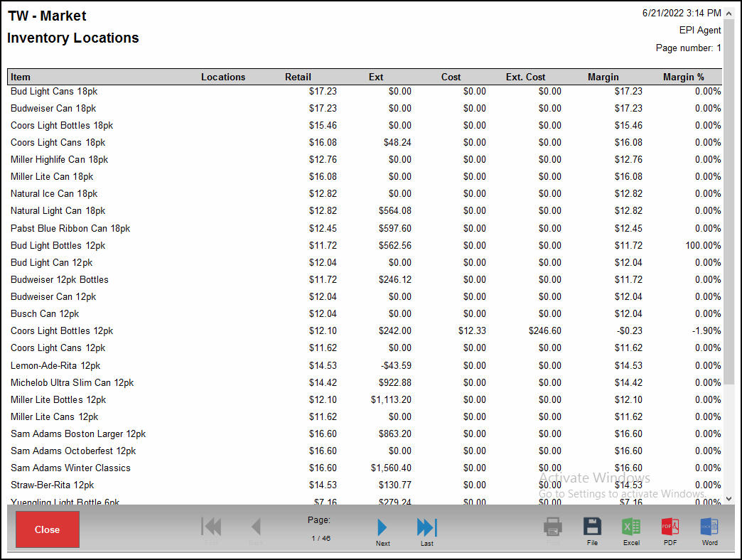Click the 6/21/2022 3:14 PM timestamp
742x560 pixels.
tap(682, 14)
